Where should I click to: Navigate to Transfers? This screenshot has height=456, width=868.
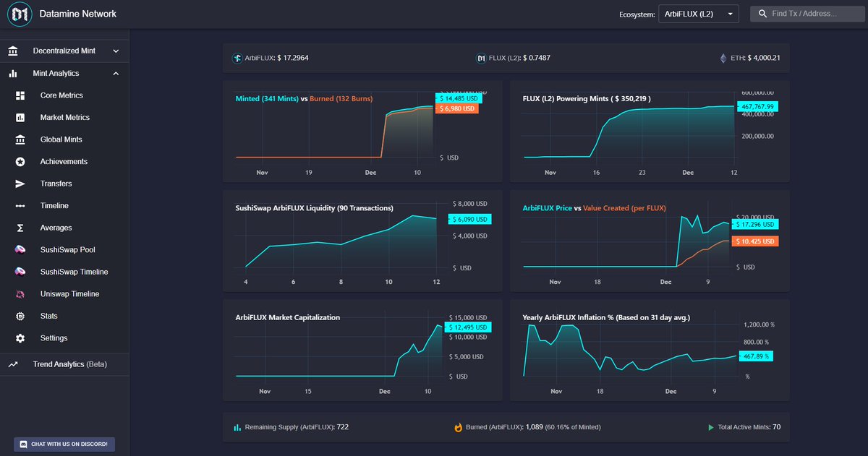point(56,184)
